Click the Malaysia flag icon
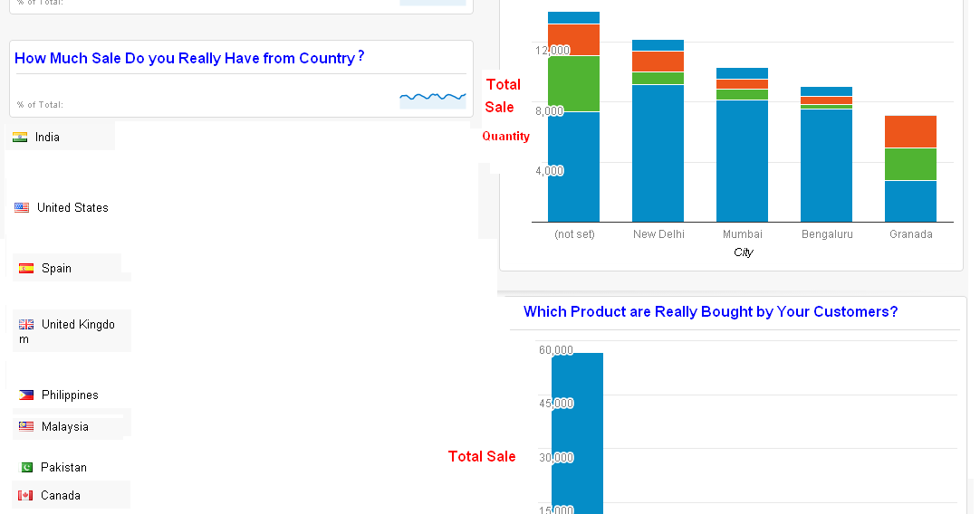 [26, 427]
